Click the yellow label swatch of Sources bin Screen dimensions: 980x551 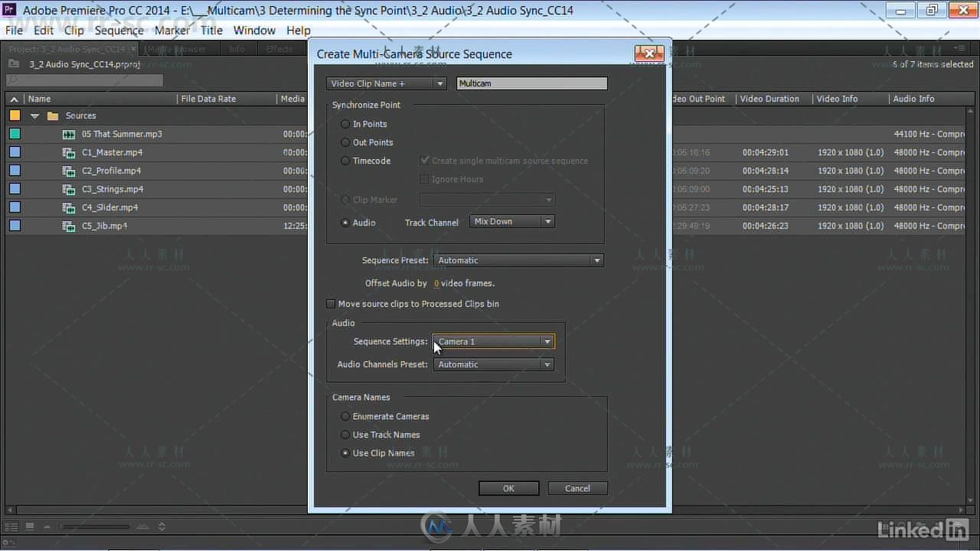click(15, 116)
